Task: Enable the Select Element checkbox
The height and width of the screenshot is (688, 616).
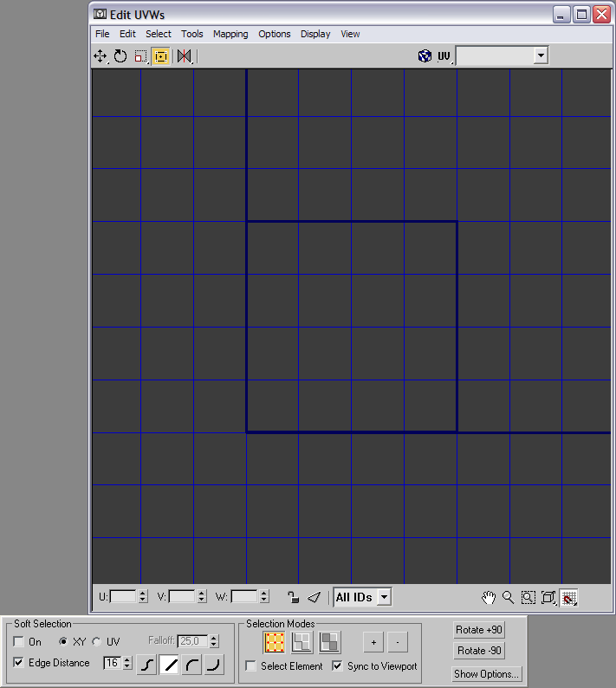Action: click(x=251, y=666)
